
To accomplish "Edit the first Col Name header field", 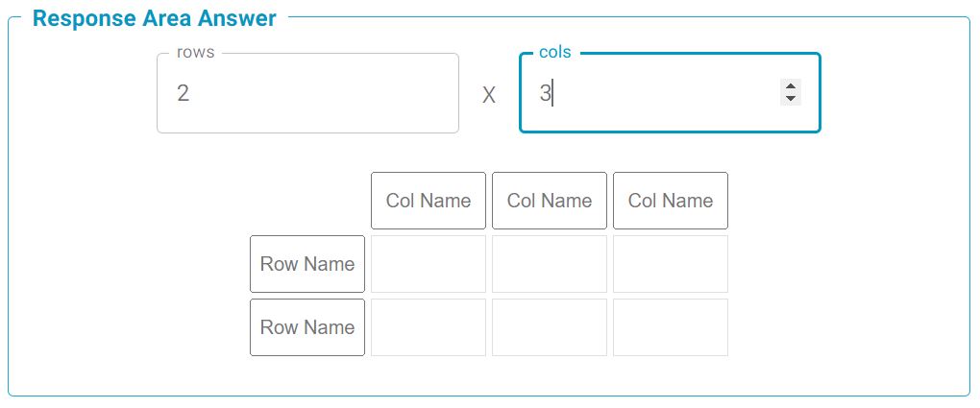I will point(429,201).
